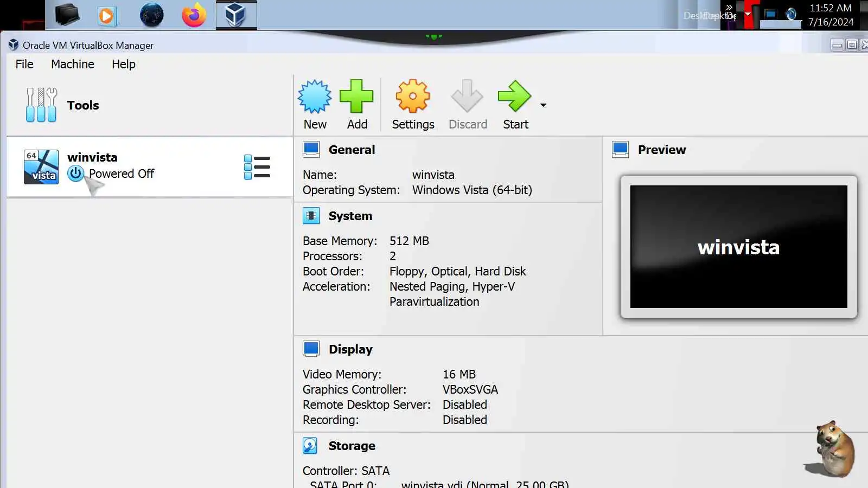Click the Display section screen icon
The width and height of the screenshot is (868, 488).
[311, 349]
